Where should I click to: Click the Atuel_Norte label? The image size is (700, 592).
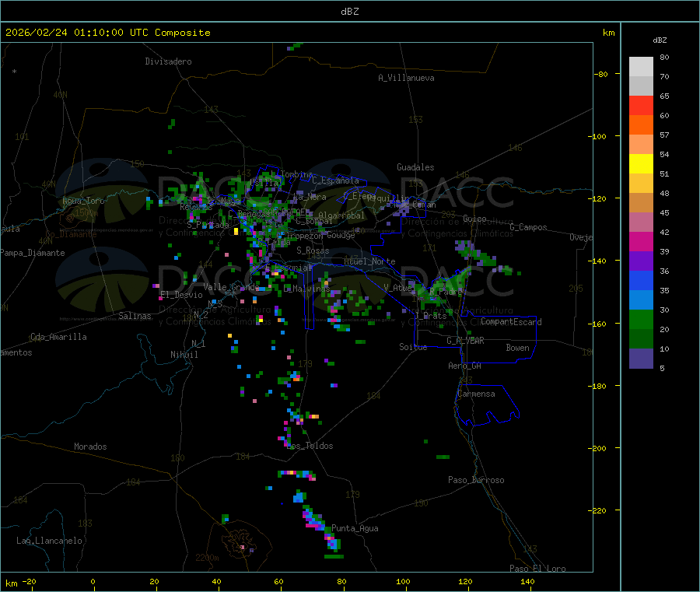coord(369,261)
